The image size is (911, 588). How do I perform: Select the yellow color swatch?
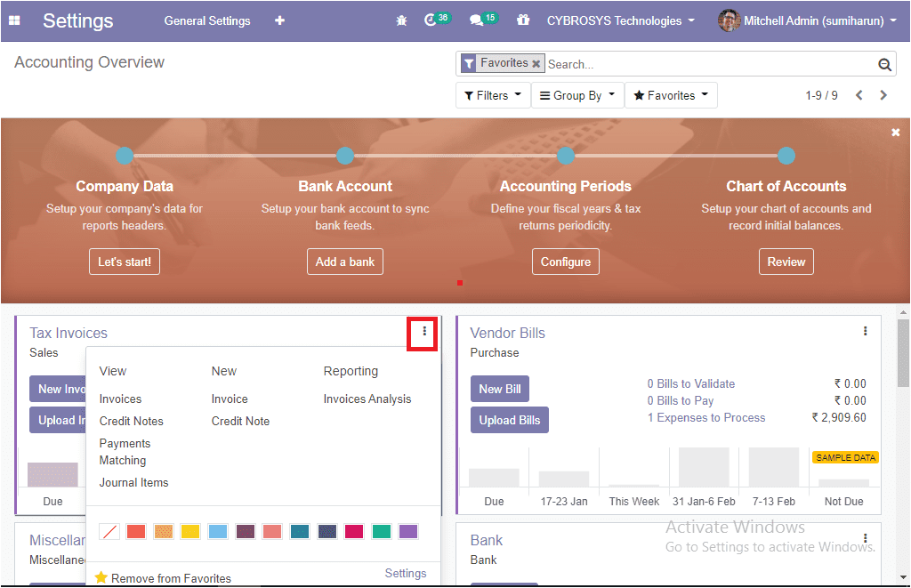tap(190, 531)
